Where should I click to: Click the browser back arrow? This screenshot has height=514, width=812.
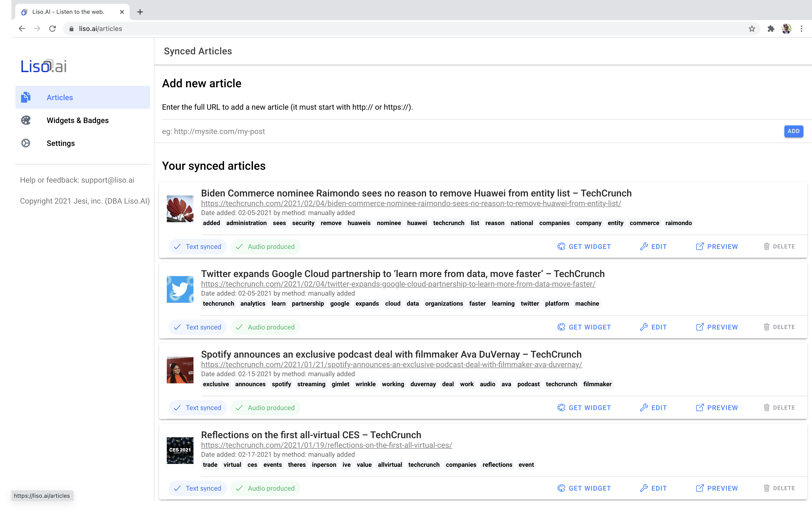pyautogui.click(x=22, y=29)
